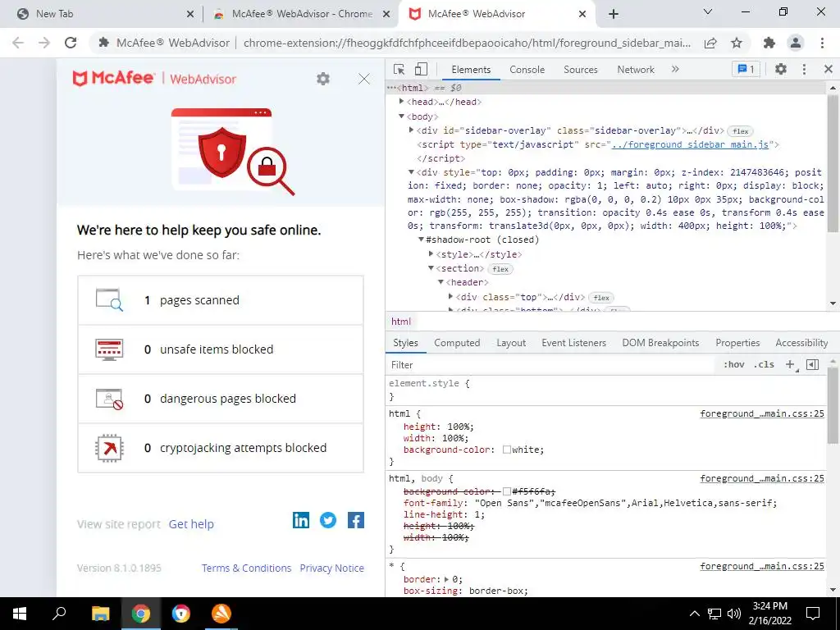Screen dimensions: 840x630
Task: Toggle DevTools device toolbar
Action: tap(421, 69)
